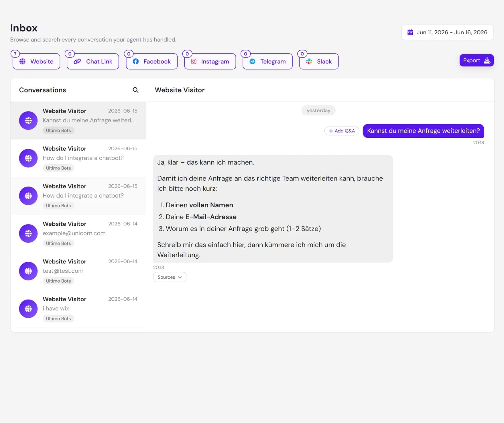Click the globe icon on Website filter
504x423 pixels.
[23, 62]
